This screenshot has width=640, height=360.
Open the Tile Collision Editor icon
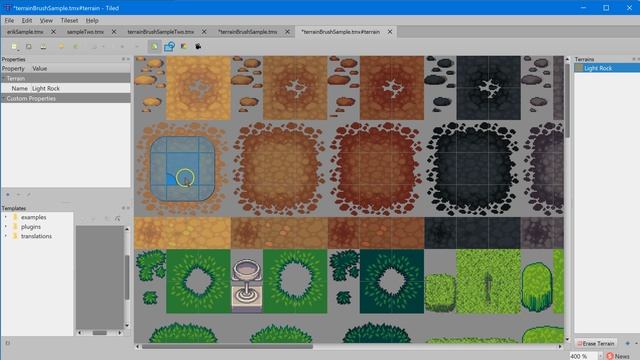[x=169, y=47]
